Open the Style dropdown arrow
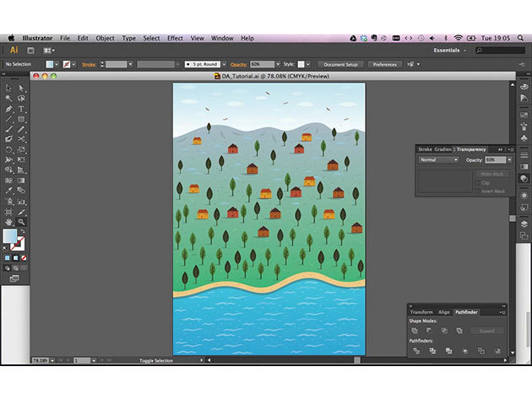Image resolution: width=532 pixels, height=399 pixels. [x=308, y=64]
